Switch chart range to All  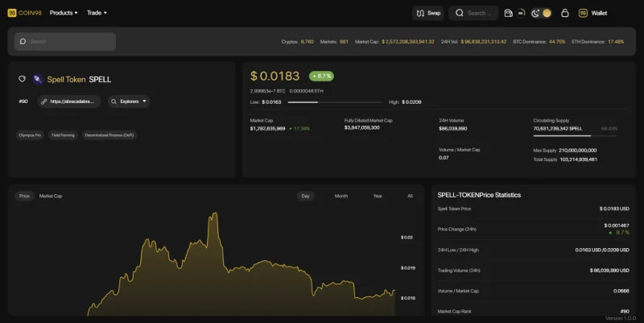pos(410,196)
